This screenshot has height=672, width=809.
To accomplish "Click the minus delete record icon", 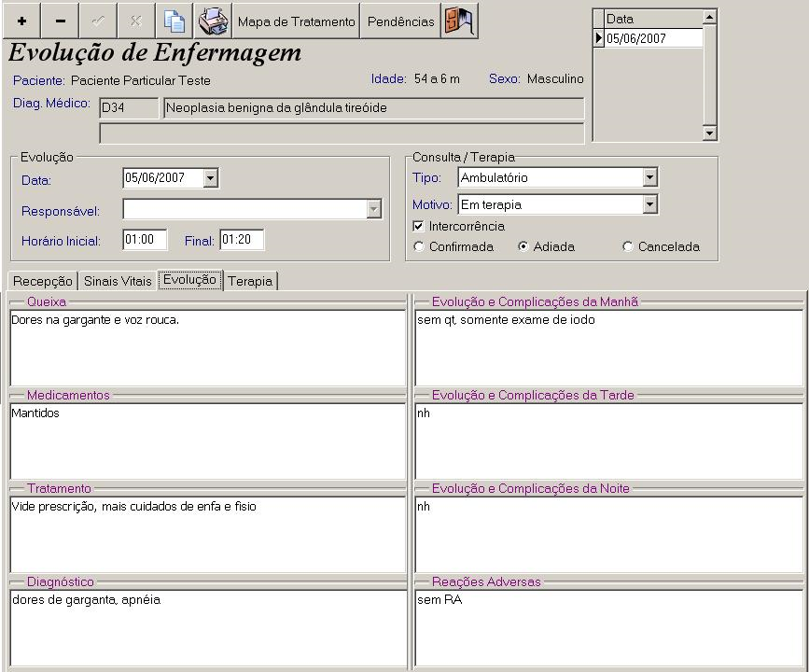I will tap(61, 21).
